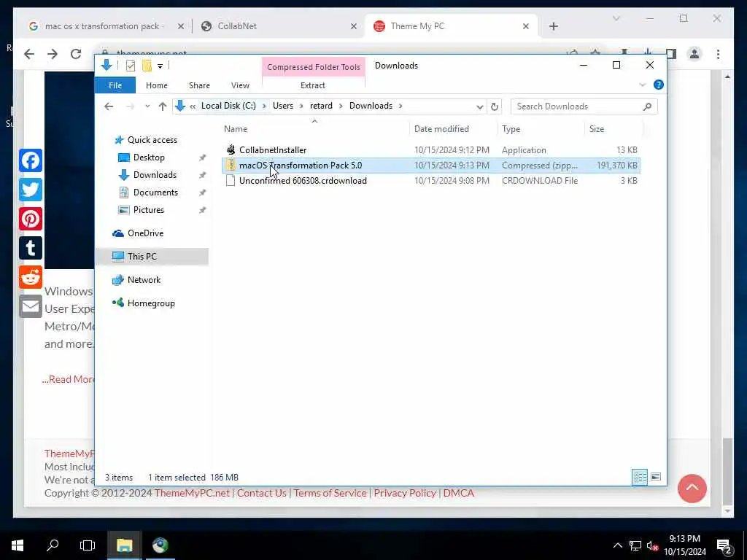Close the Theme My PC tab
The height and width of the screenshot is (560, 747).
(x=526, y=26)
